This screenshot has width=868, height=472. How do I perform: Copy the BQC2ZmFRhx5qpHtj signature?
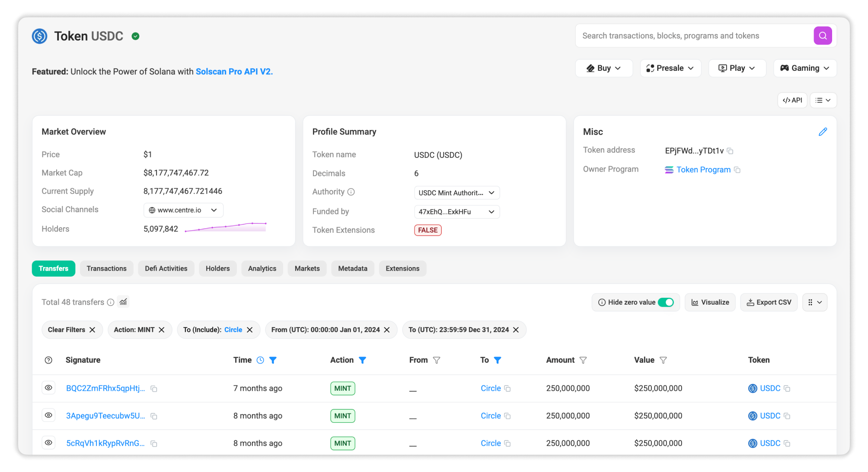pyautogui.click(x=154, y=389)
